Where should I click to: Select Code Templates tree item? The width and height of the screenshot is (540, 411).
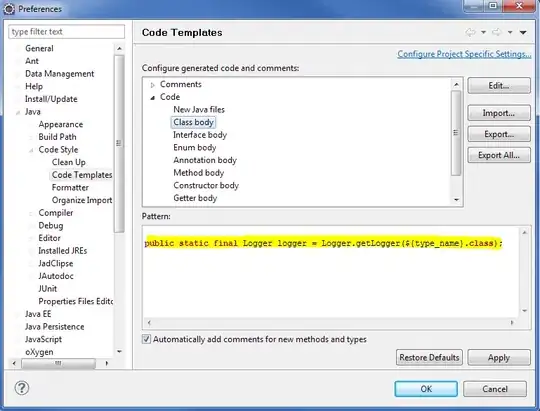tap(82, 175)
